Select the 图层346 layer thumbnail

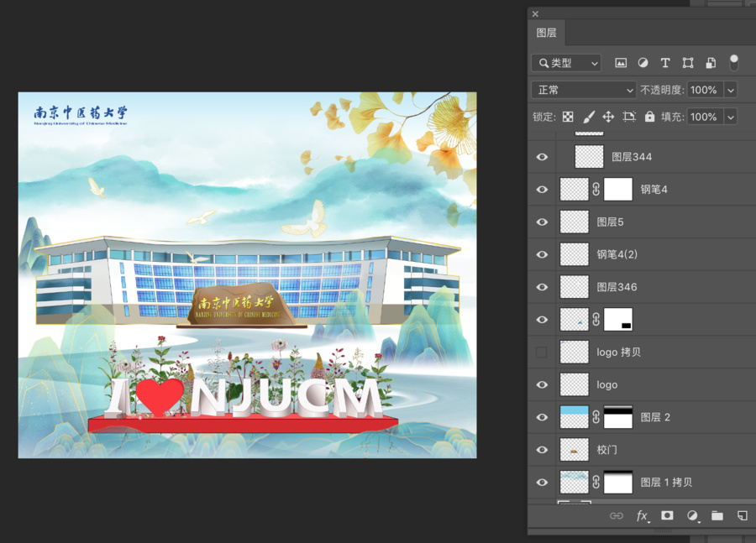tap(575, 287)
